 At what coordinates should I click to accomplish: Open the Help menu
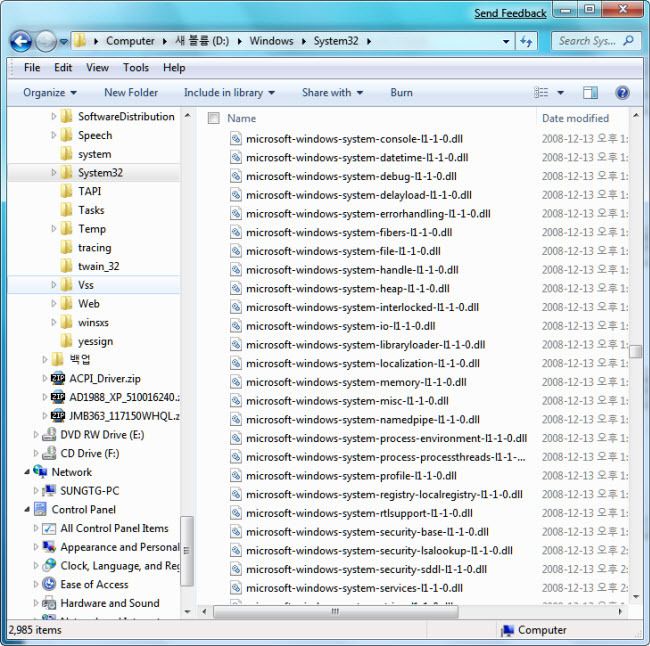(174, 68)
